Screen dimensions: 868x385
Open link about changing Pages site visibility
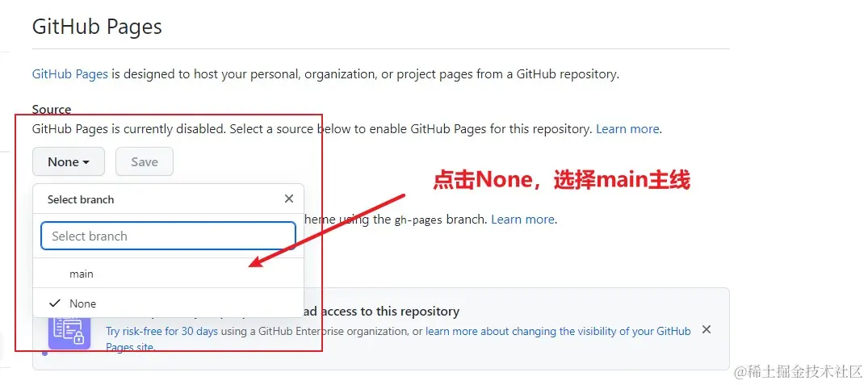558,332
